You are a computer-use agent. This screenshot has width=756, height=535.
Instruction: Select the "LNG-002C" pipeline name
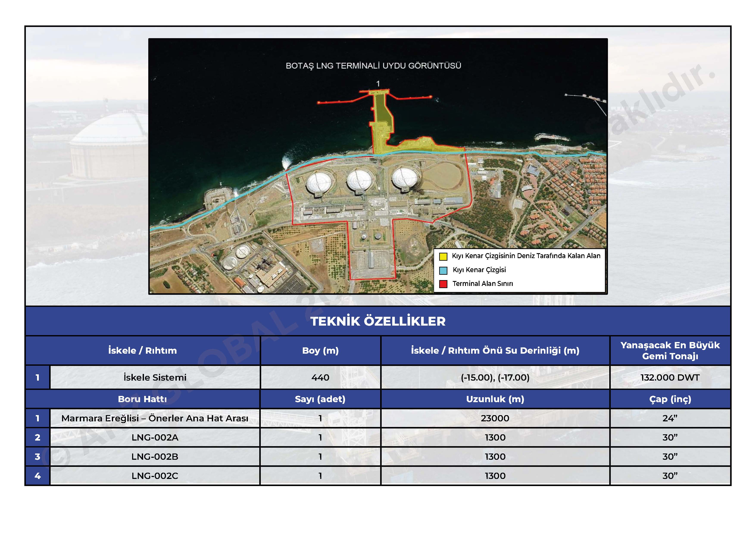click(x=155, y=476)
